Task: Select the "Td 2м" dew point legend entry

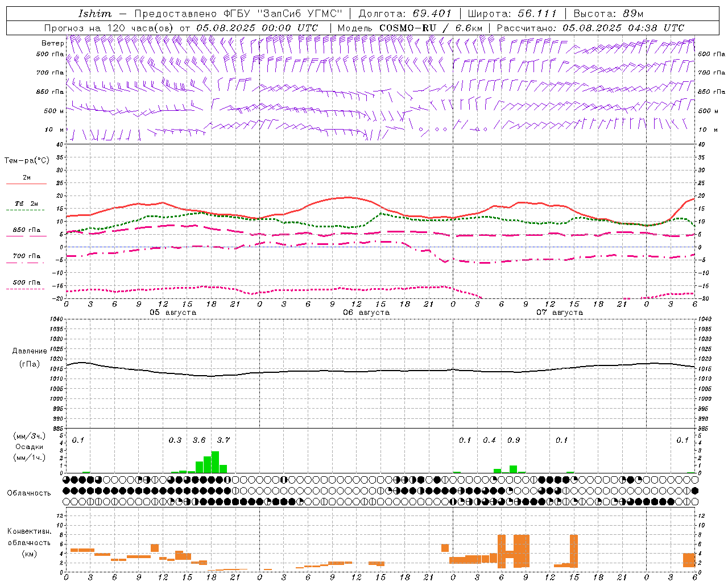Action: coord(27,203)
